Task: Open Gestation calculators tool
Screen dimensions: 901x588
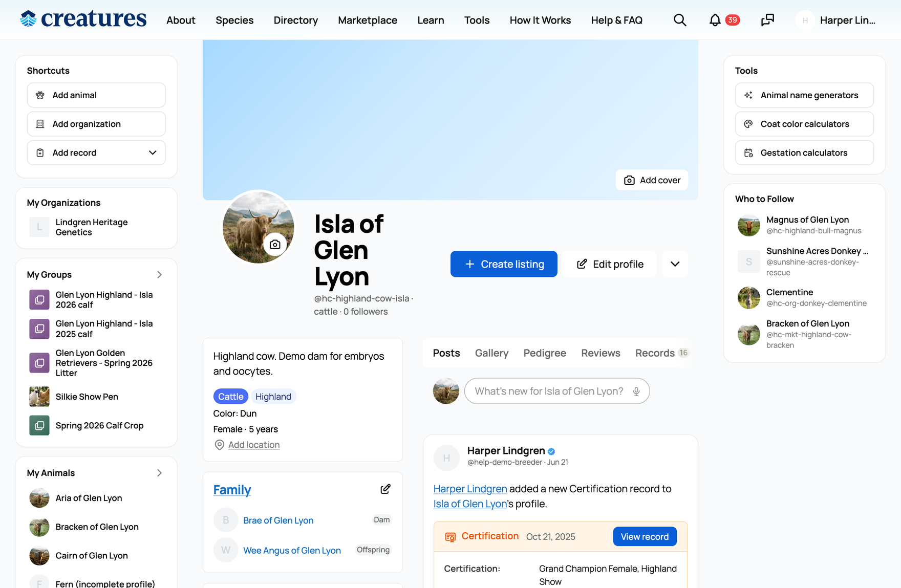Action: pos(804,153)
